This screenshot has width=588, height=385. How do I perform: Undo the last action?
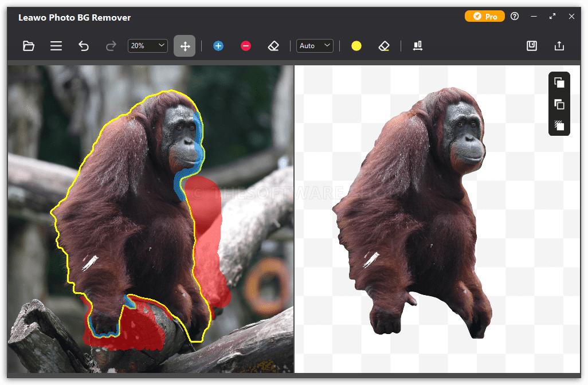pyautogui.click(x=83, y=46)
